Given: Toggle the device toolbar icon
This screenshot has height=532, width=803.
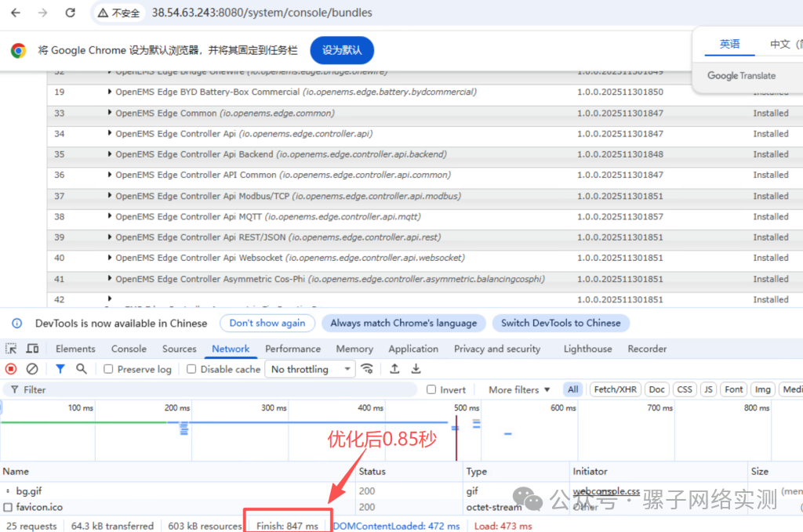Looking at the screenshot, I should click(31, 349).
